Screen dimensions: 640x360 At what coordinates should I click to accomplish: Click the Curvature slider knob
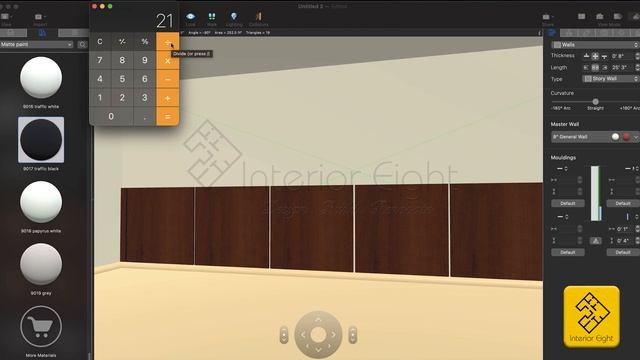pos(595,101)
